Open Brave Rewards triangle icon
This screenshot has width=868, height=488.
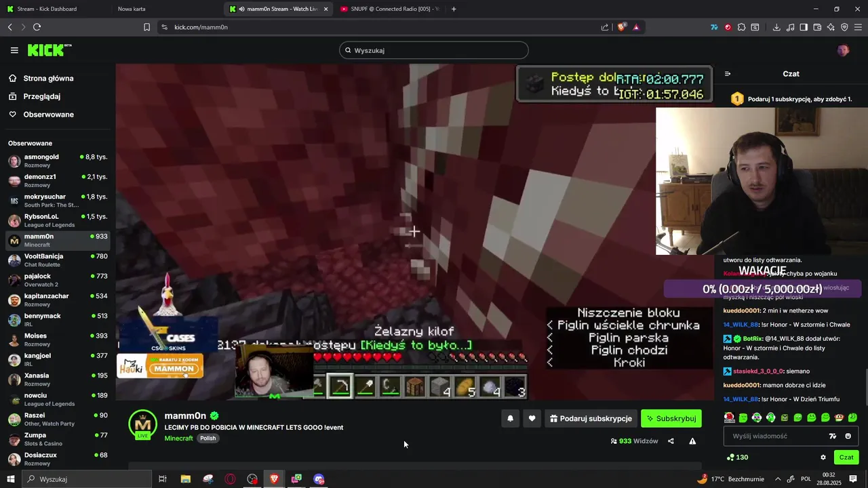tap(636, 27)
